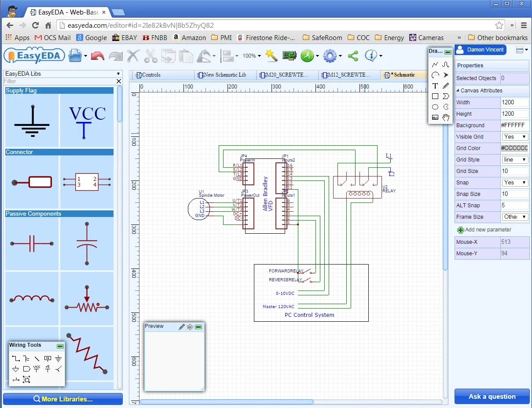This screenshot has width=532, height=408.
Task: Click Add new parameter link
Action: click(484, 230)
